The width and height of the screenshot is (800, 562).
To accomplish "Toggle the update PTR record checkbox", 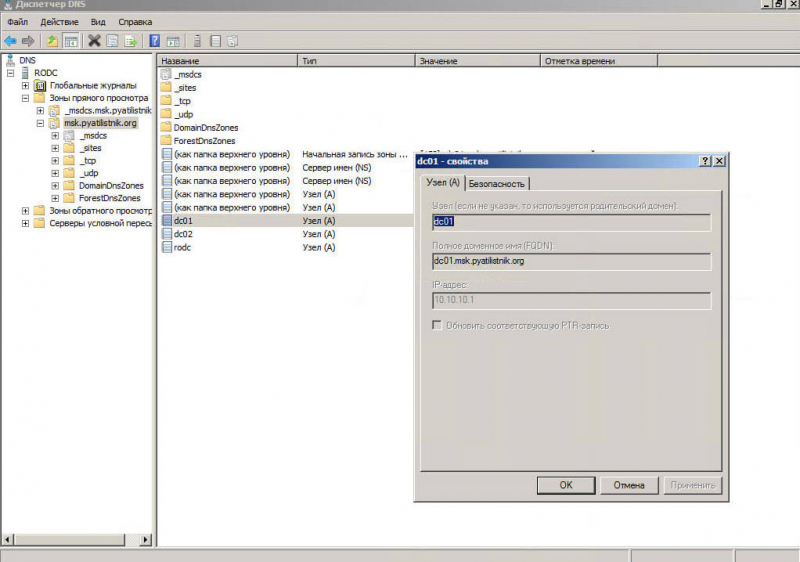I will 437,325.
